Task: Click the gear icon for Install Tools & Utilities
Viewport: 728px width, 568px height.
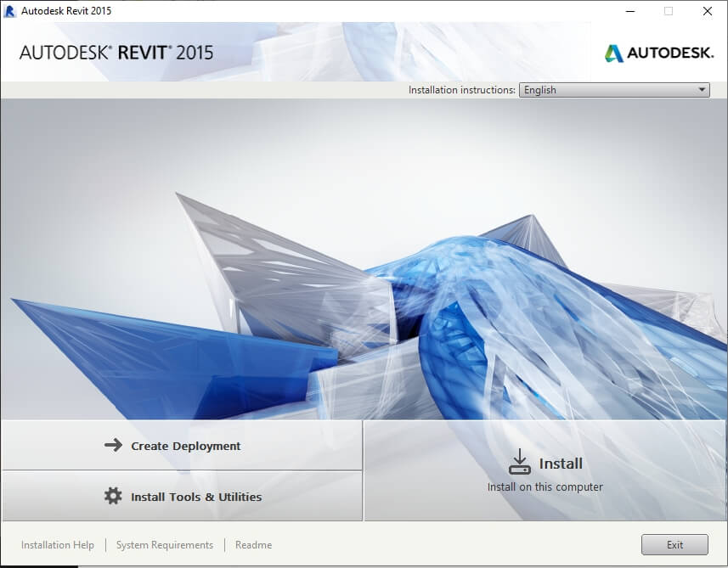Action: point(113,497)
